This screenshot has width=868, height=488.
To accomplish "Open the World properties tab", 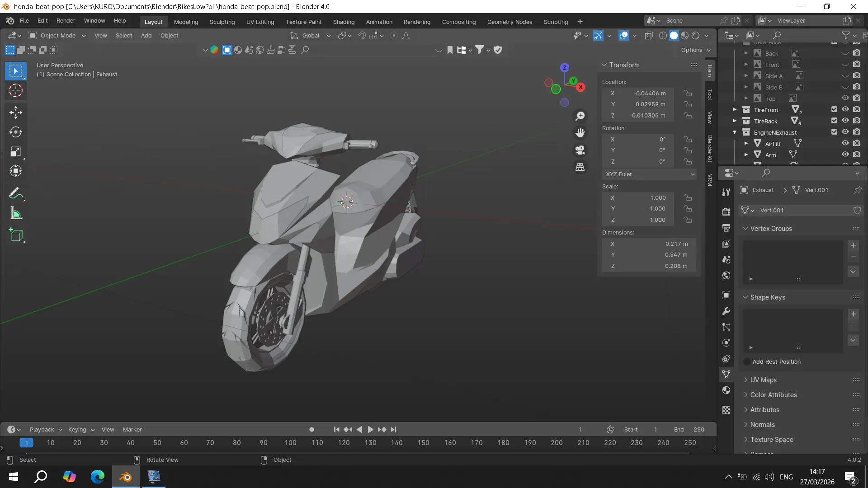I will click(726, 275).
